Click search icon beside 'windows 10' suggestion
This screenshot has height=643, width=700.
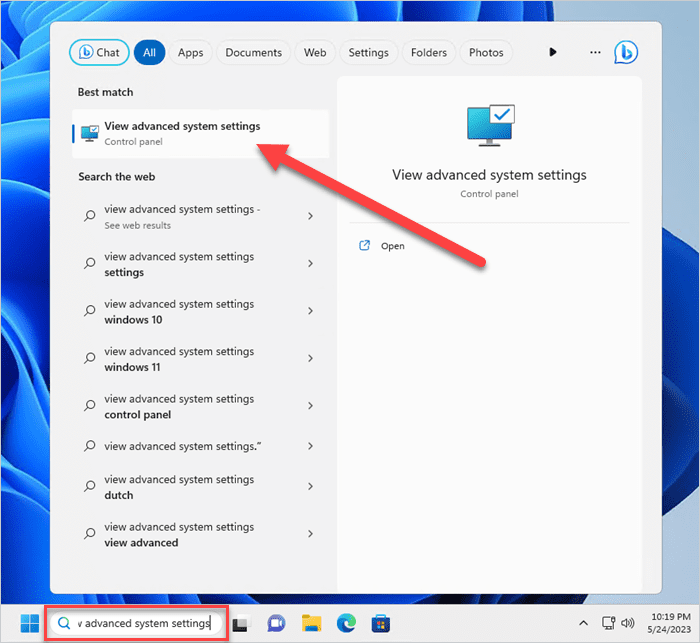click(x=90, y=310)
